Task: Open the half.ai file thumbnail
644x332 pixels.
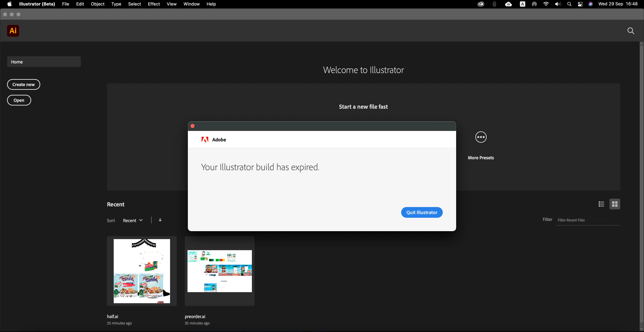Action: 142,271
